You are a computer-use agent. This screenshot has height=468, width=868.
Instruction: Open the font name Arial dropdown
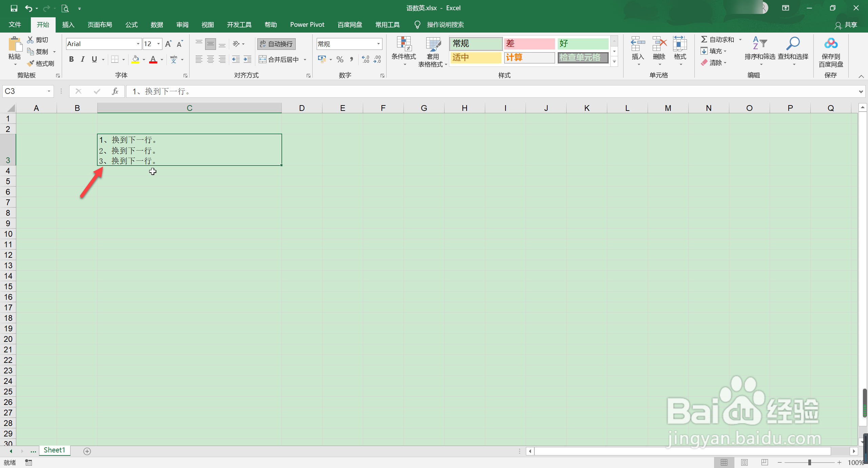click(x=138, y=44)
